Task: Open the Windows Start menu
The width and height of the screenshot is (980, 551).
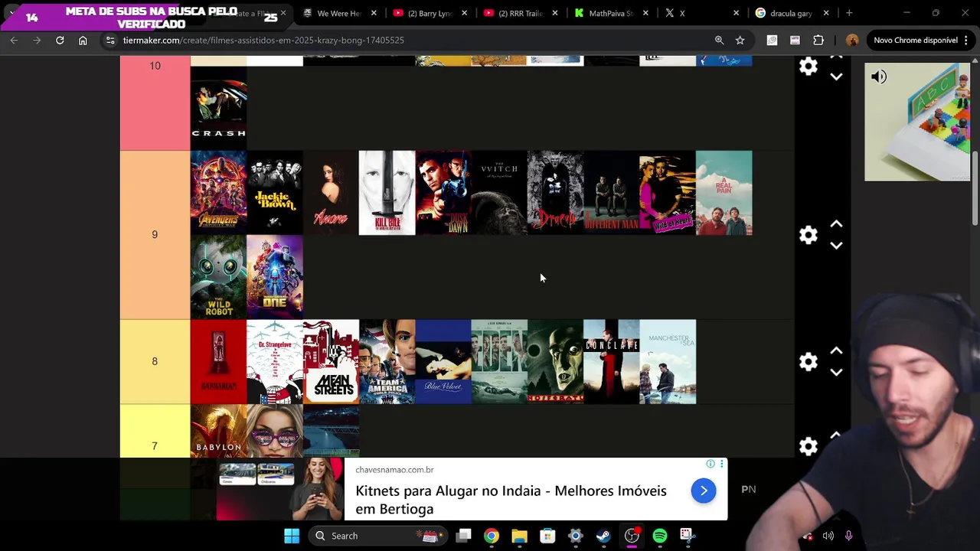Action: click(292, 536)
